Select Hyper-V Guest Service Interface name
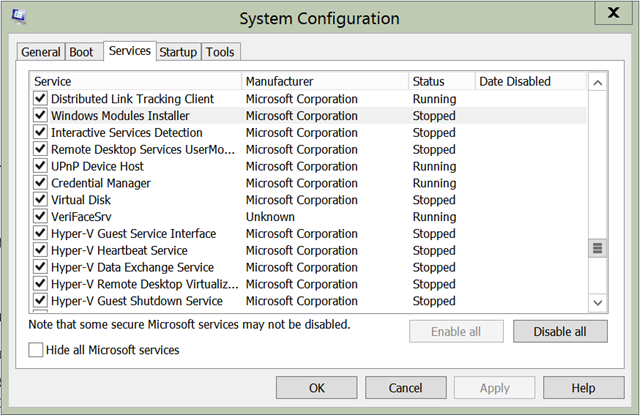This screenshot has height=415, width=640. tap(133, 233)
